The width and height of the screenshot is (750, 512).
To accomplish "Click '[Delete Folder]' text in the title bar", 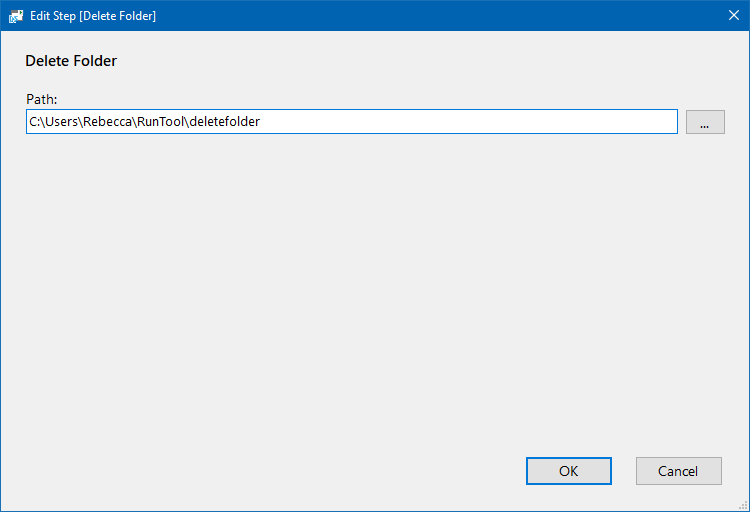I will [x=118, y=16].
